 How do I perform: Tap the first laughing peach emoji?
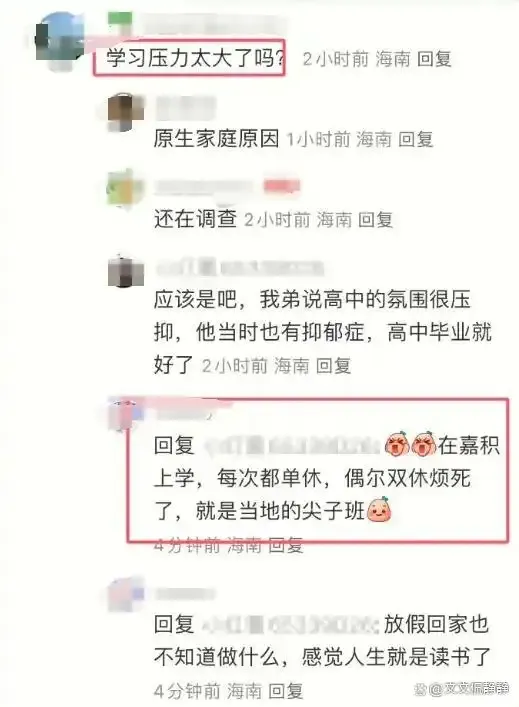click(397, 445)
